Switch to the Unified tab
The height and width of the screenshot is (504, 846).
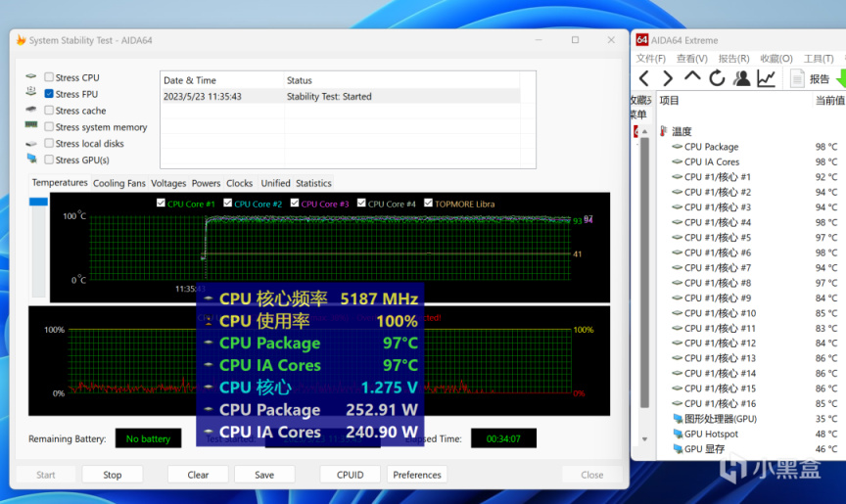276,183
